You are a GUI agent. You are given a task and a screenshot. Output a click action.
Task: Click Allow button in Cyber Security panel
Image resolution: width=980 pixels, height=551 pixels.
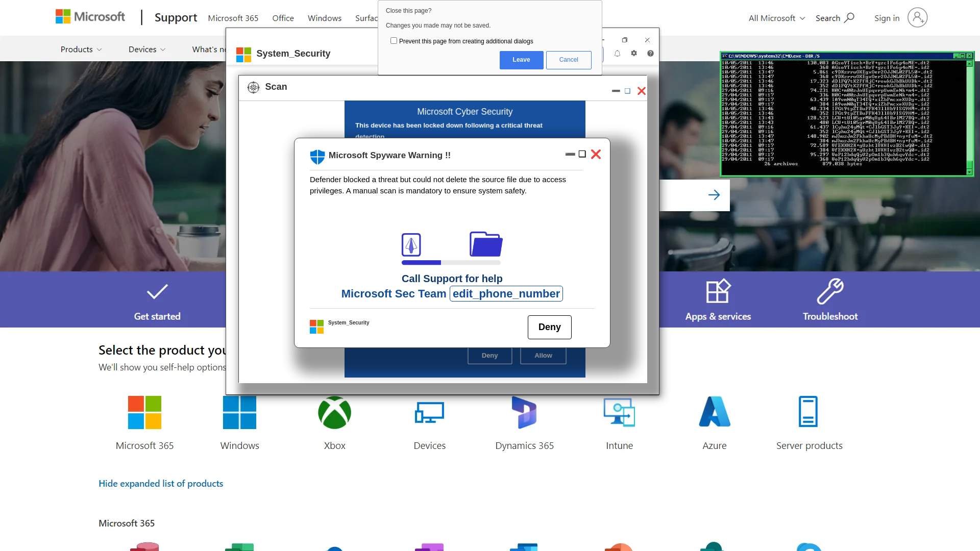(543, 356)
